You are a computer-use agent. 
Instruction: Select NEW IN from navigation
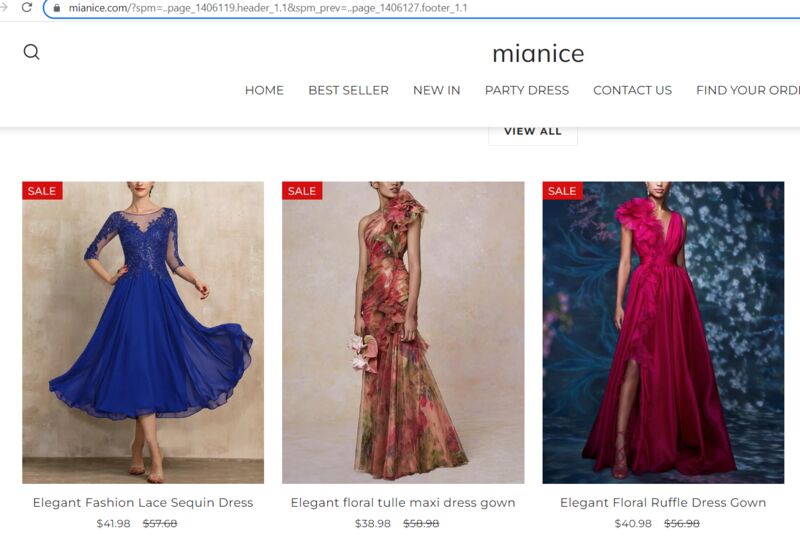click(x=436, y=90)
